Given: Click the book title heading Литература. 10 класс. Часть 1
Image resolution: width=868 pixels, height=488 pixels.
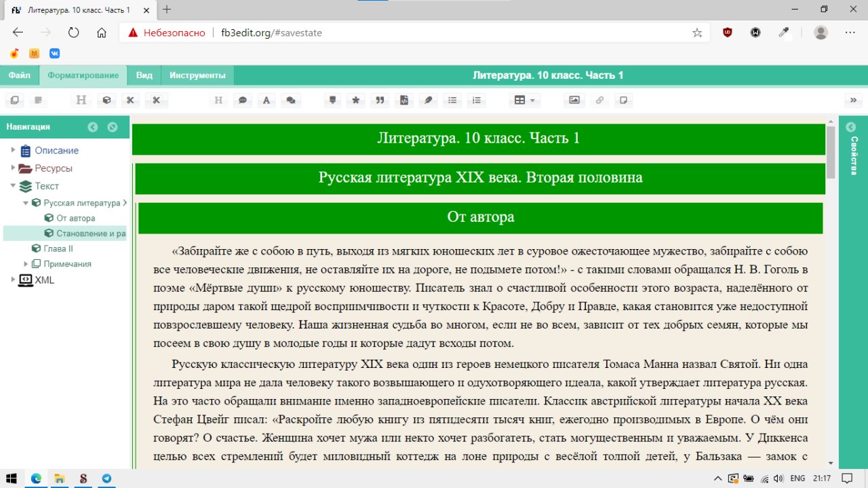Looking at the screenshot, I should 479,138.
